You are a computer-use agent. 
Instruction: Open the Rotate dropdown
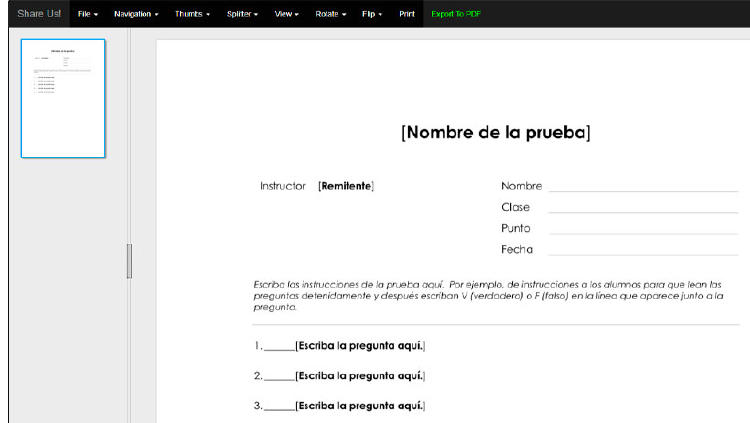(330, 14)
